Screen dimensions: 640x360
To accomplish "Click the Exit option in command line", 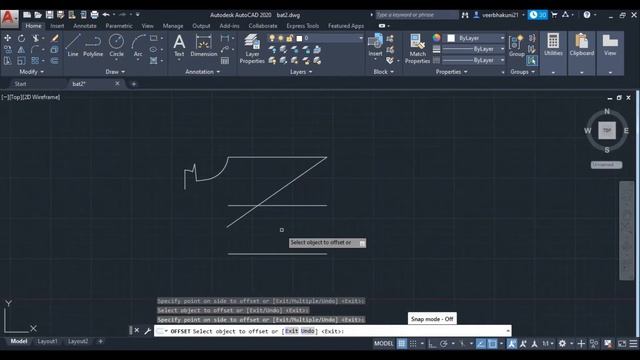I will click(x=291, y=331).
